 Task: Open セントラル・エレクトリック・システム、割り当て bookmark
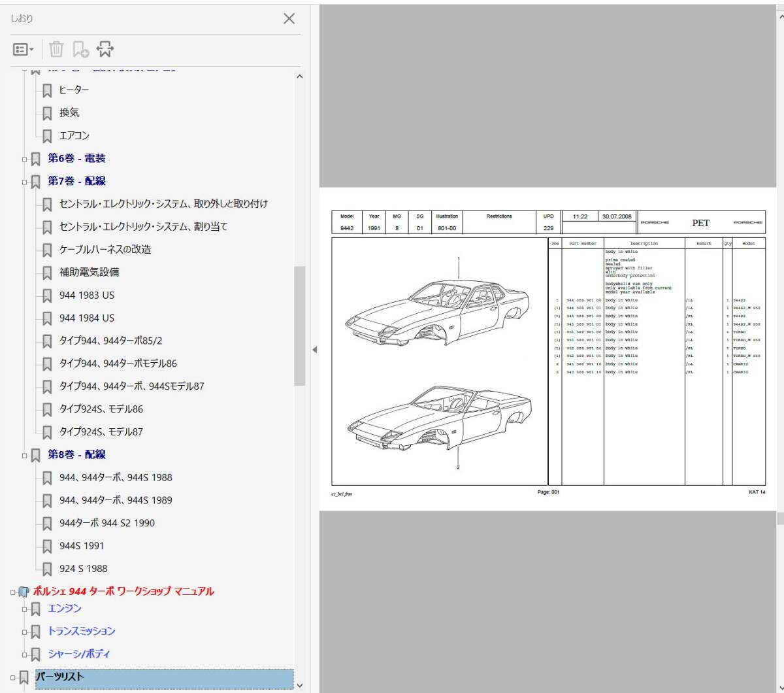(x=143, y=227)
